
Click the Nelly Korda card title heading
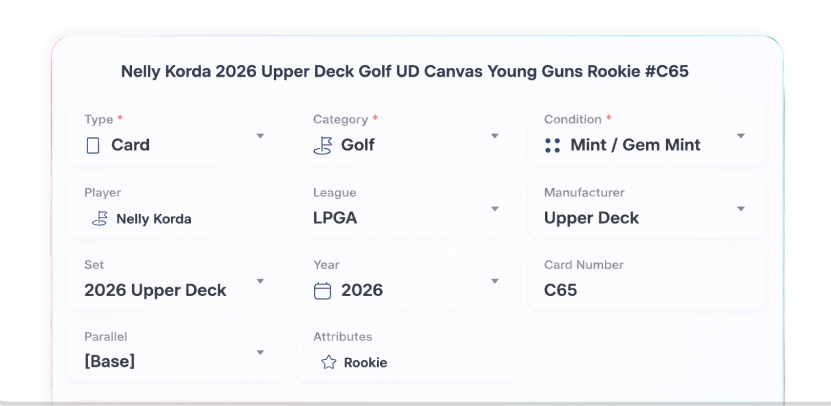[x=405, y=72]
